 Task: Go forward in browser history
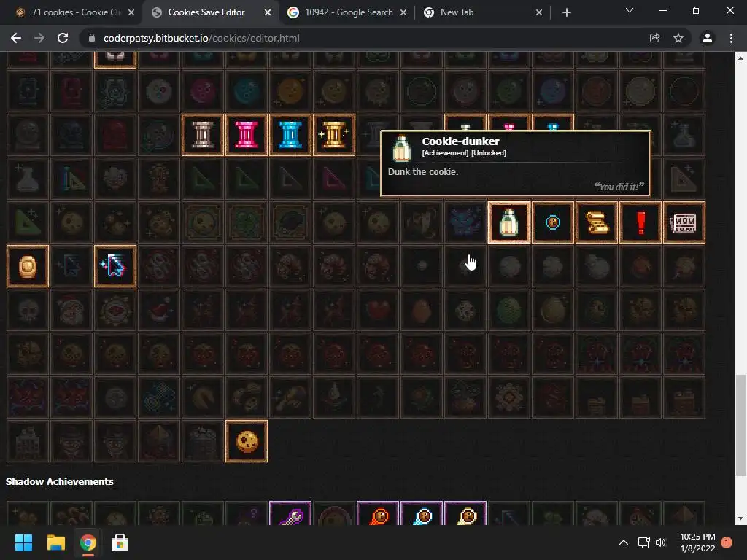(x=39, y=38)
